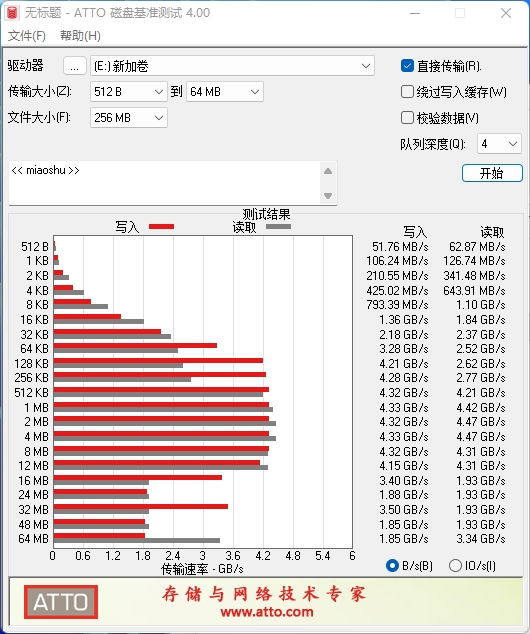Image resolution: width=530 pixels, height=634 pixels.
Task: Select the IO/s(I) radio button
Action: coord(455,565)
